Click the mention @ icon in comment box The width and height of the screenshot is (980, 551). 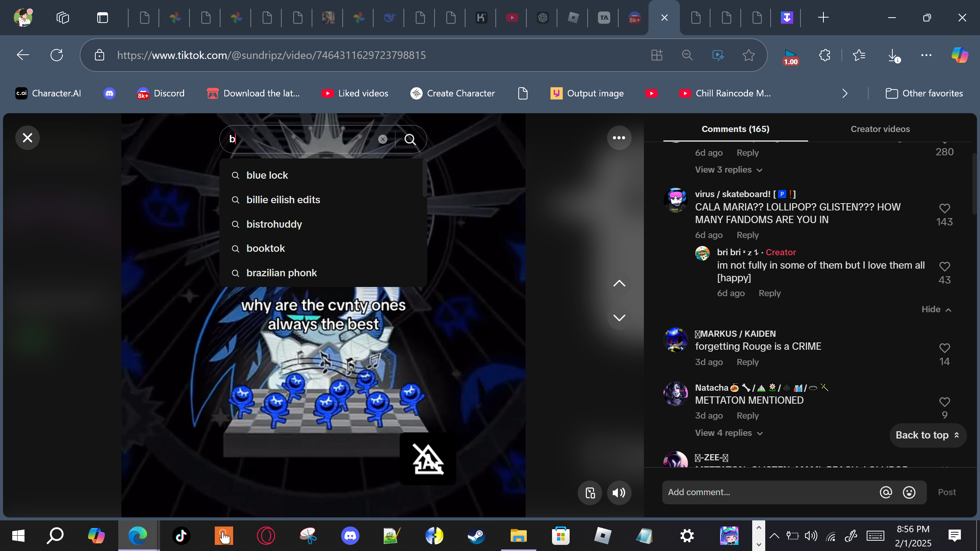[x=885, y=492]
